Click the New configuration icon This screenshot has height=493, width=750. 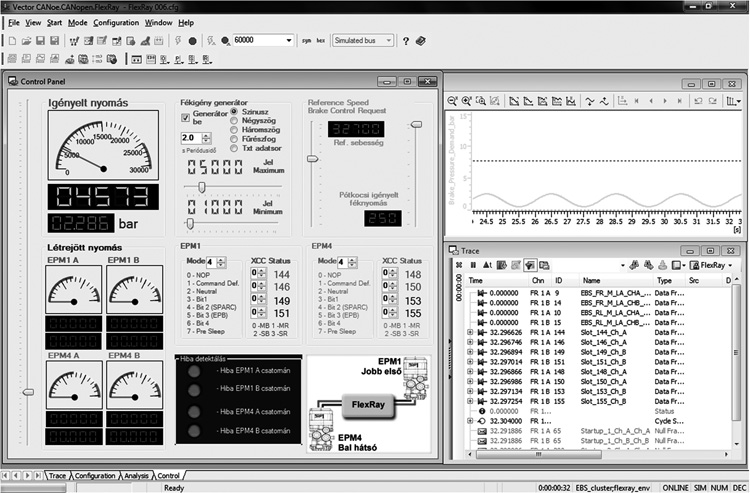pyautogui.click(x=12, y=41)
